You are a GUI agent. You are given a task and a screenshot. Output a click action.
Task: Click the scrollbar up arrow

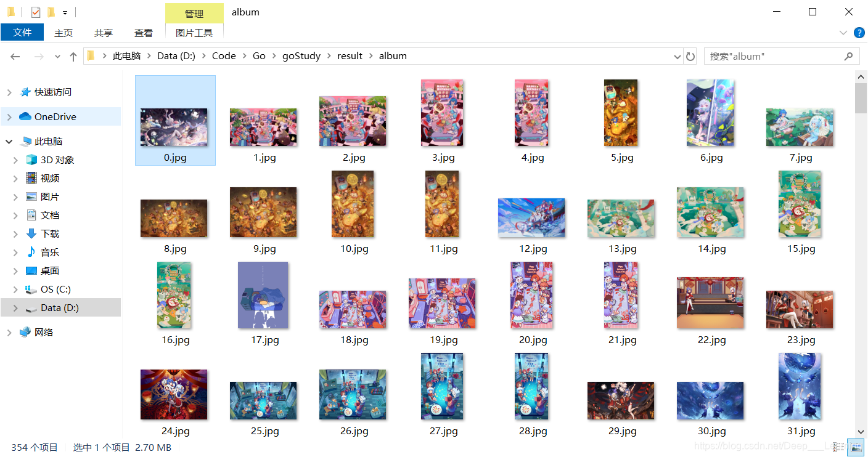861,76
